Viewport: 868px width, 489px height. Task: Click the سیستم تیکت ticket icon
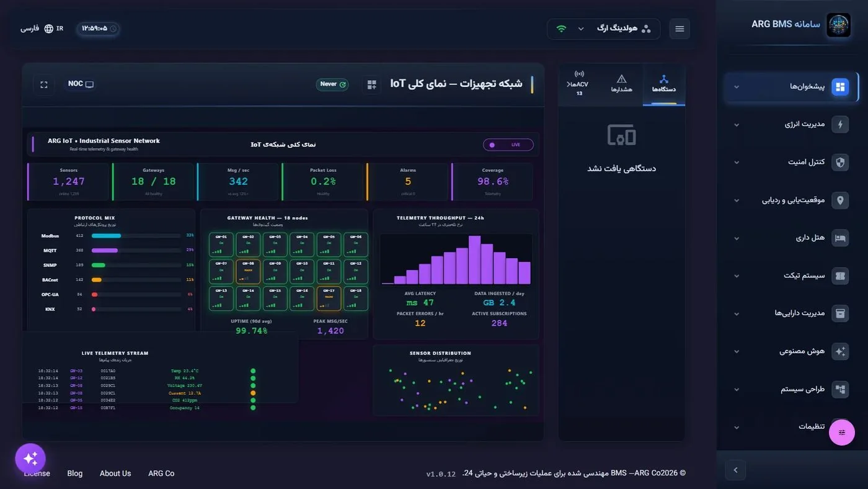tap(840, 276)
